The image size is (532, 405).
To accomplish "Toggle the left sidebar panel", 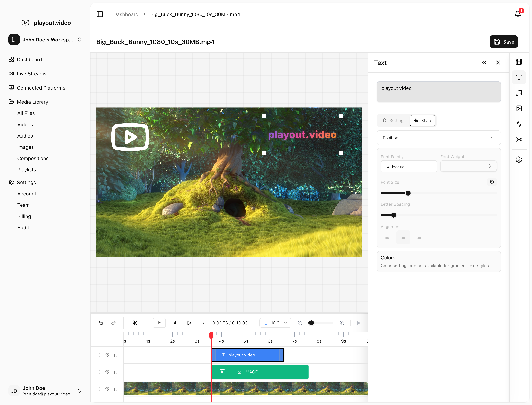I will (x=100, y=14).
